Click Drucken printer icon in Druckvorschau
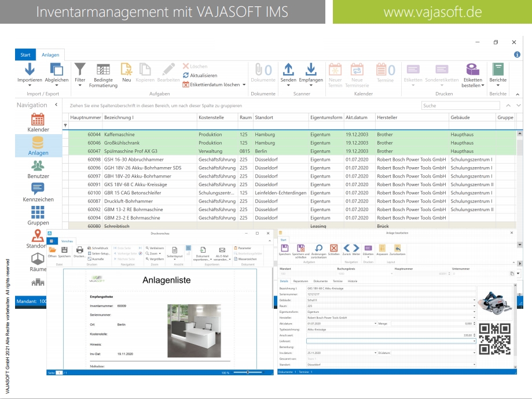The width and height of the screenshot is (532, 399). 80,250
